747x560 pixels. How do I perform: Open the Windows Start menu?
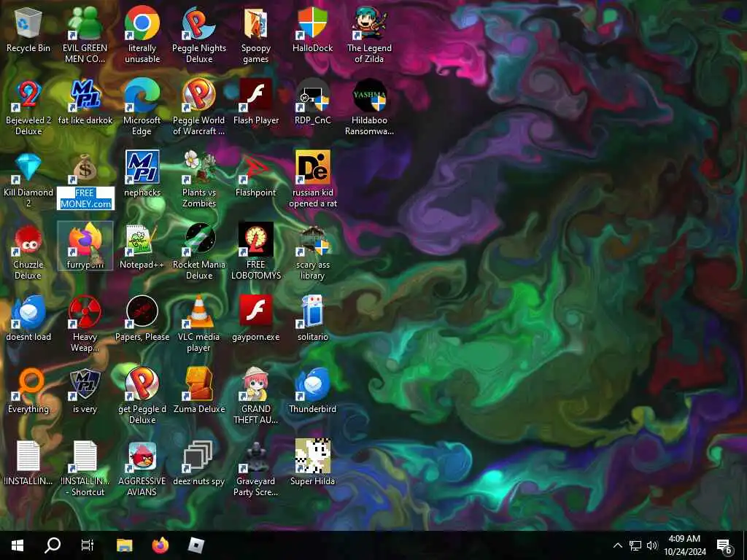click(18, 545)
